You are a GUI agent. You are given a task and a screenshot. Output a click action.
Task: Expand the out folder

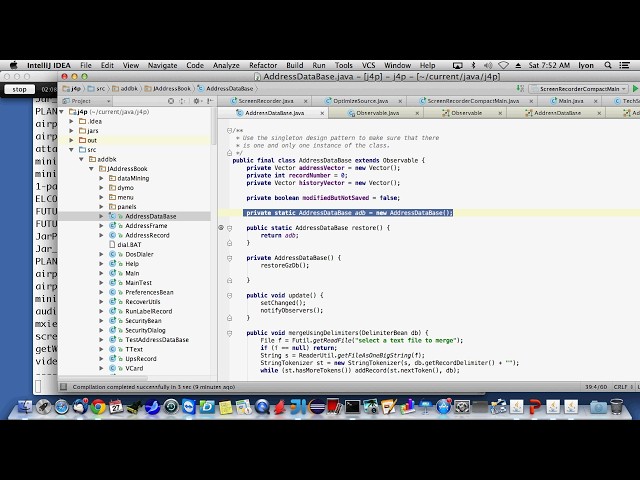pyautogui.click(x=71, y=140)
